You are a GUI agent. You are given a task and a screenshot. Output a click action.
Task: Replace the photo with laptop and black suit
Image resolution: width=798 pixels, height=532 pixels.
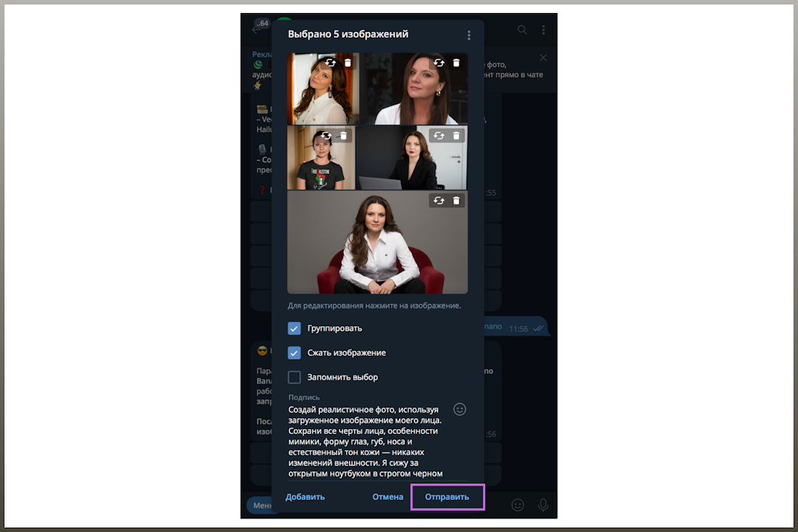click(438, 136)
